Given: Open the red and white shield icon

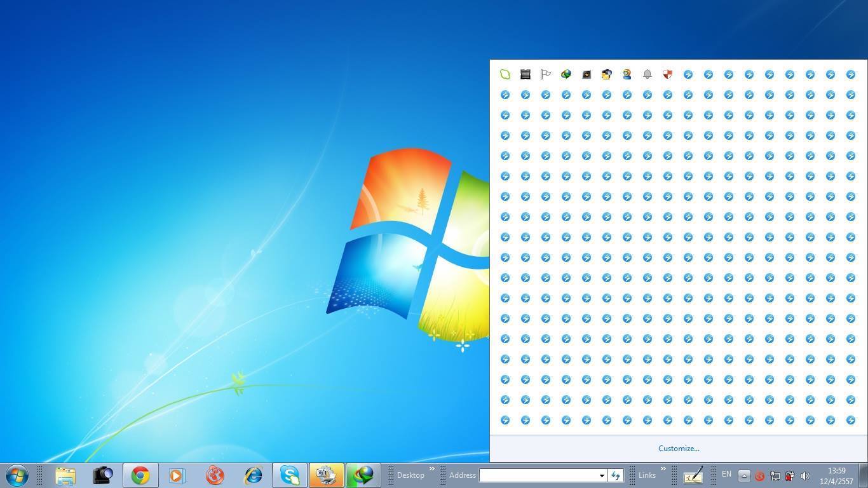Looking at the screenshot, I should [x=668, y=74].
